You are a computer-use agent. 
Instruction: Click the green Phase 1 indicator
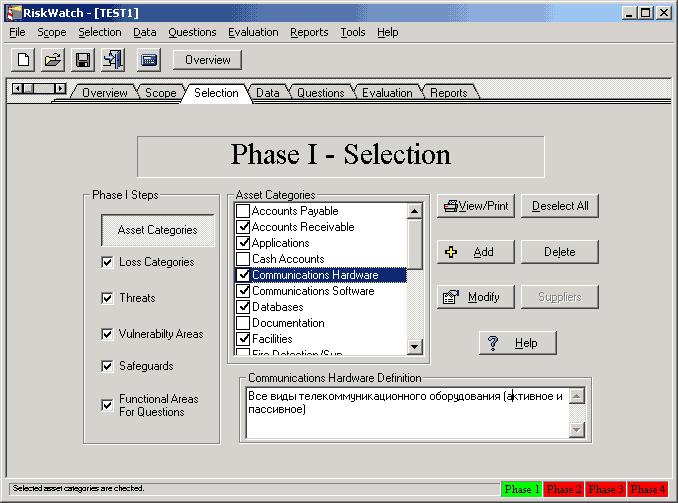click(x=521, y=489)
